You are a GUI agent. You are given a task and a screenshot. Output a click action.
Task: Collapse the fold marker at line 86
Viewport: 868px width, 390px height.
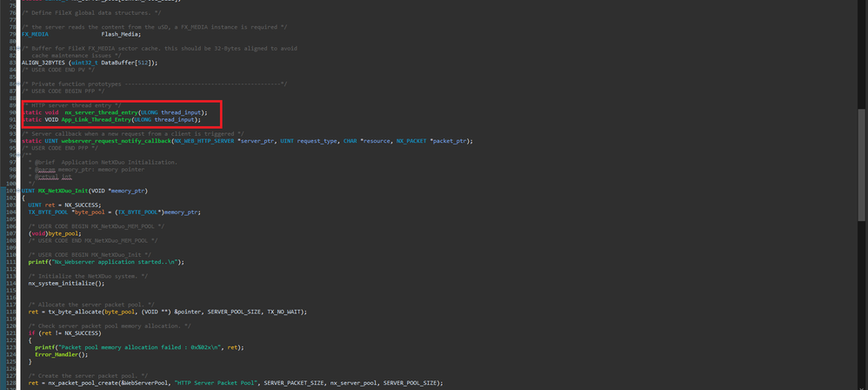[x=19, y=84]
